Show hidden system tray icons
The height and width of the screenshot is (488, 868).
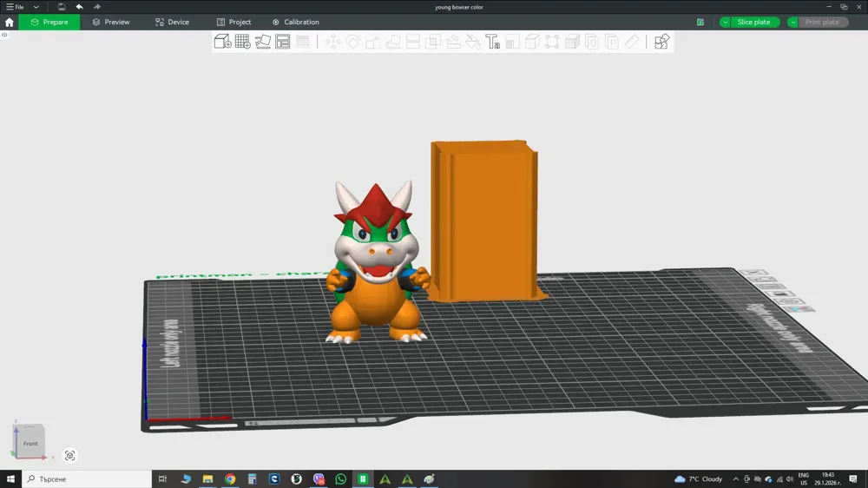click(736, 479)
